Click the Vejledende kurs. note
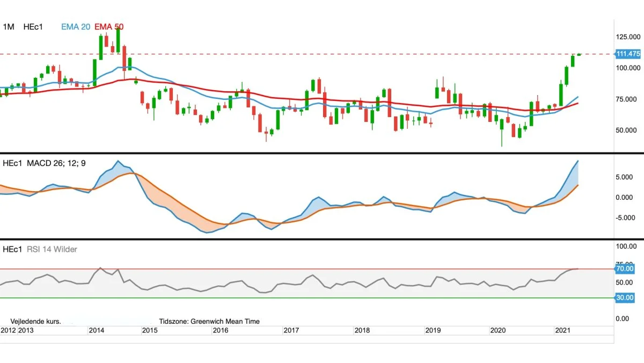The width and height of the screenshot is (644, 363). (x=35, y=321)
